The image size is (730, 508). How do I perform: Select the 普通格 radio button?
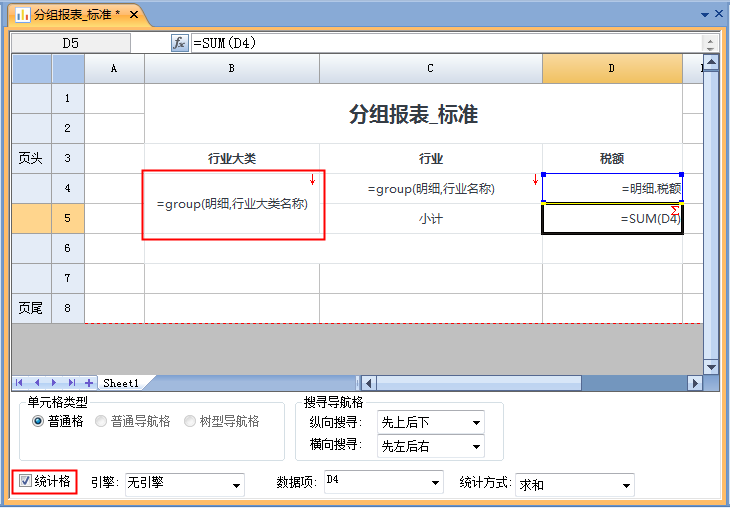[x=38, y=422]
